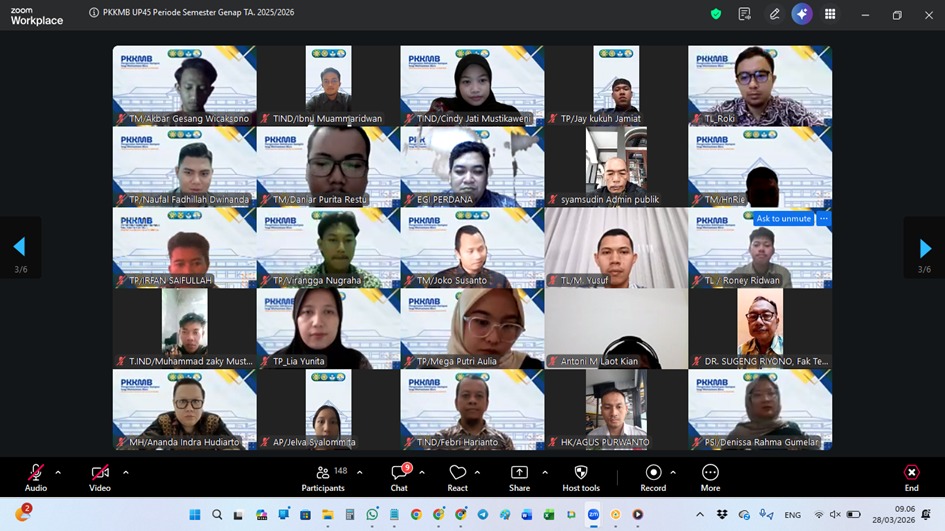
Task: Expand audio options arrow next to Audio
Action: (x=58, y=472)
